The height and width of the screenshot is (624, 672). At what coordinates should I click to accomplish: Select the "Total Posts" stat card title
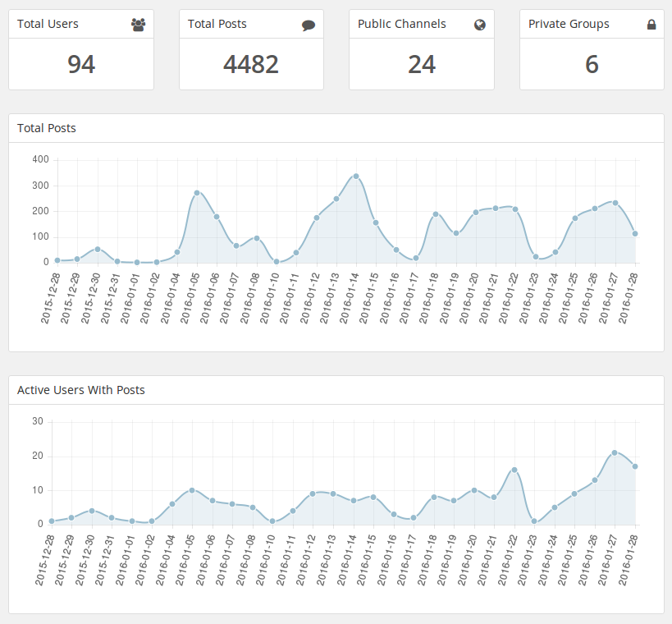(x=217, y=24)
